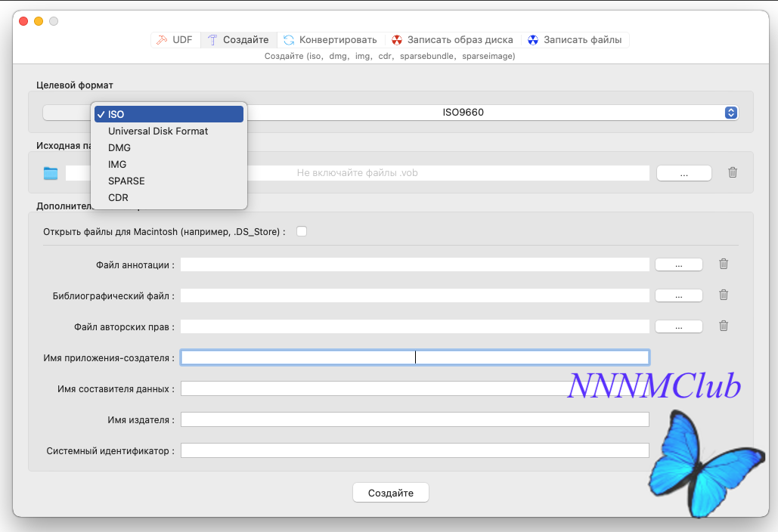Click trash icon beside Файл аннотации
The width and height of the screenshot is (778, 532).
[724, 264]
